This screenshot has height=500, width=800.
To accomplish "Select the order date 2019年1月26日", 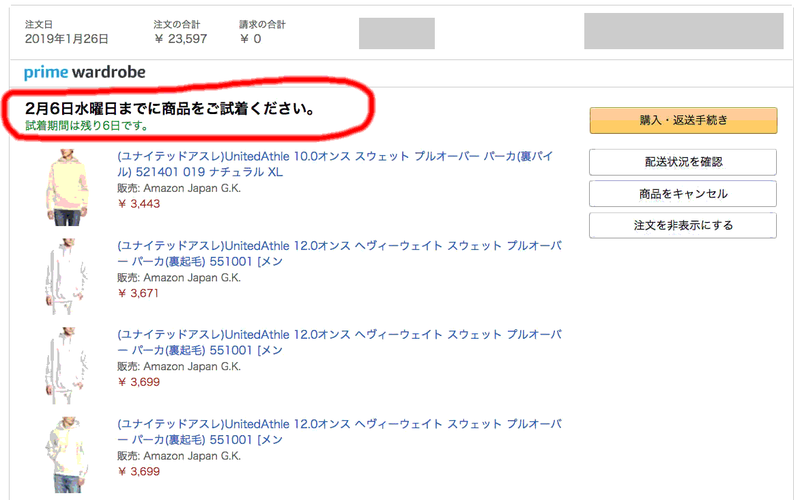I will click(66, 39).
